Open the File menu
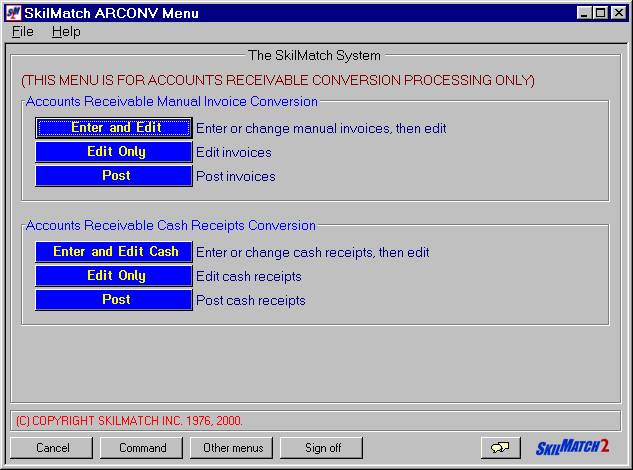Viewport: 633px width, 470px height. (23, 31)
